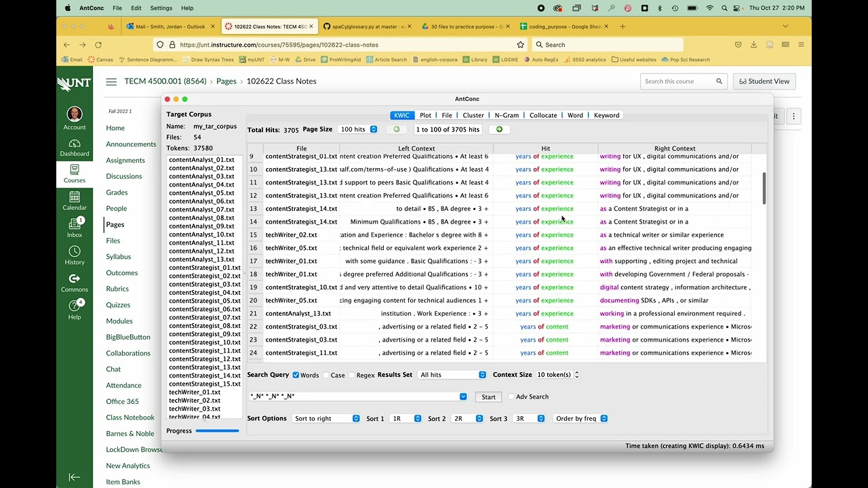Click the Student View button
Image resolution: width=868 pixels, height=488 pixels.
(764, 81)
